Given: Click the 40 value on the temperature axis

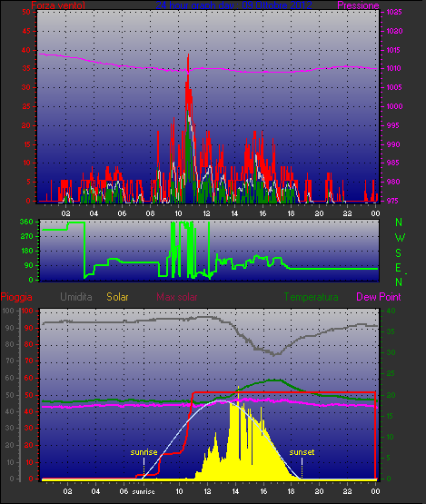Looking at the screenshot, I should (x=391, y=311).
